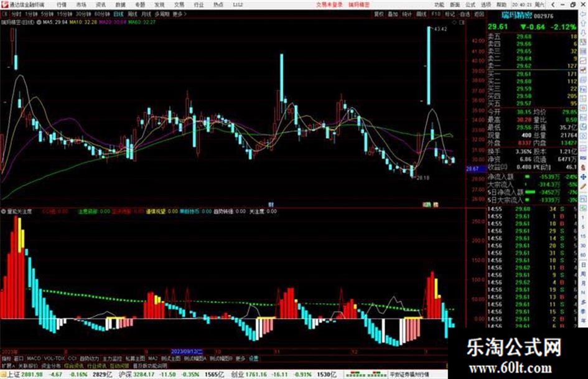Viewport: 588px width, 379px height.
Task: Switch indicator to 主力监控
Action: pos(112,358)
